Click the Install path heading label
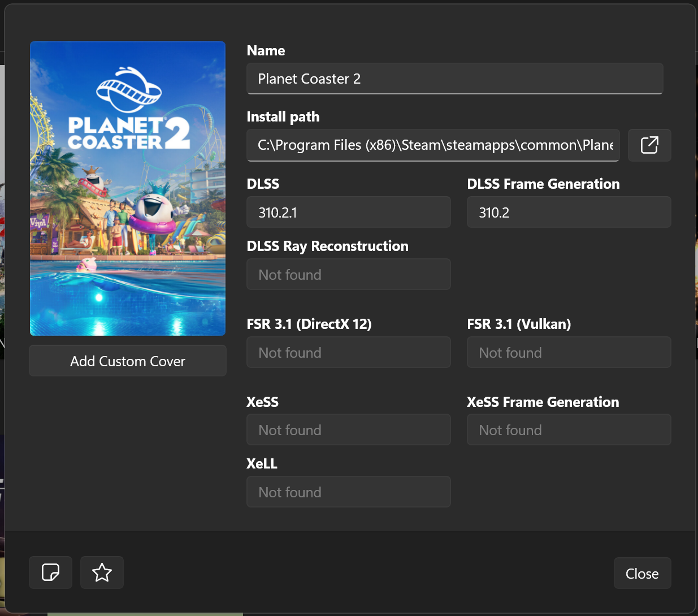Viewport: 698px width, 616px height. coord(283,117)
